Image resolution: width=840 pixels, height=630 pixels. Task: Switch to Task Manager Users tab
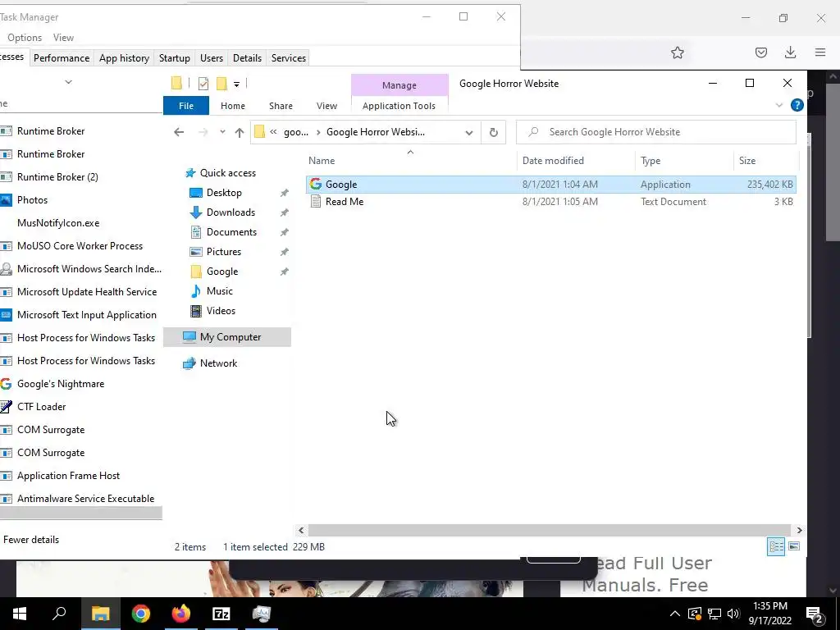[211, 58]
